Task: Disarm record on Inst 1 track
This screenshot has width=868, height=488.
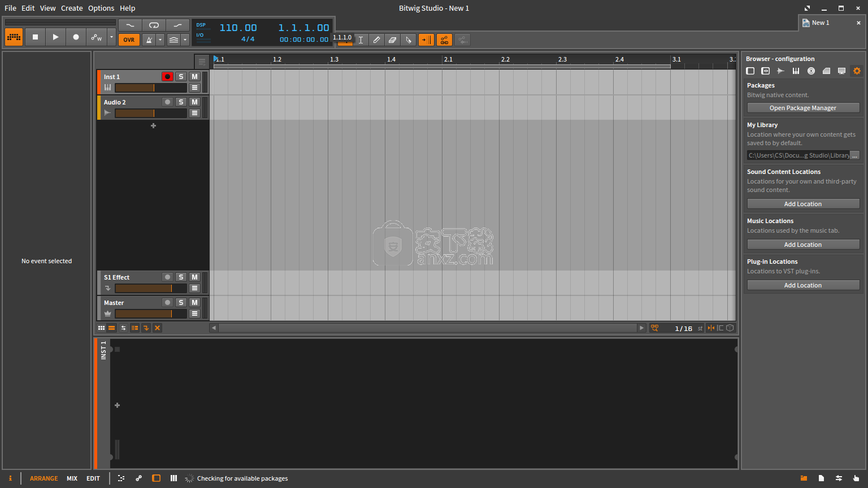Action: 167,77
